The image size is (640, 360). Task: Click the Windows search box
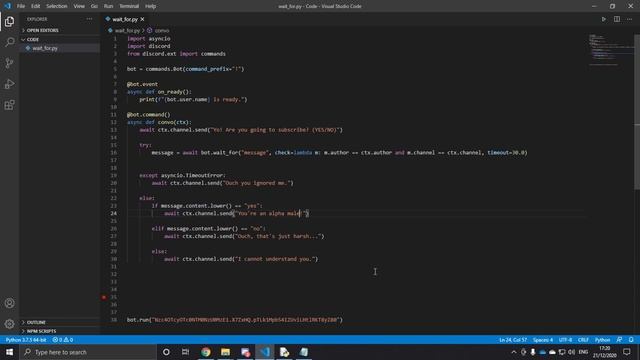[88, 352]
